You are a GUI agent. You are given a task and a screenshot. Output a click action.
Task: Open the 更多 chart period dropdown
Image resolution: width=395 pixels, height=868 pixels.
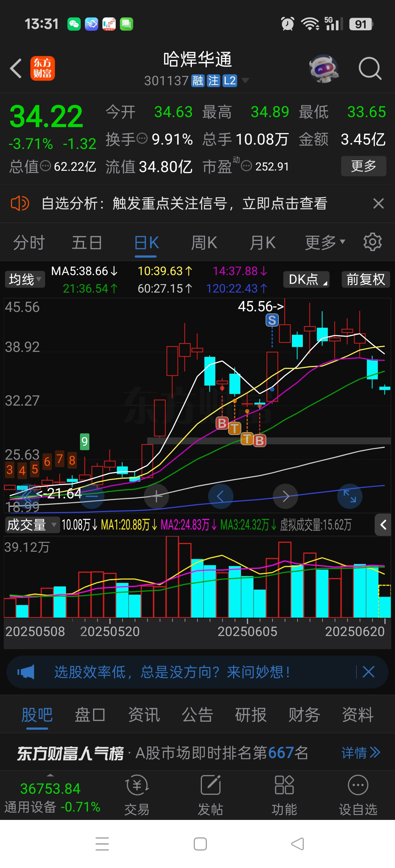point(325,243)
